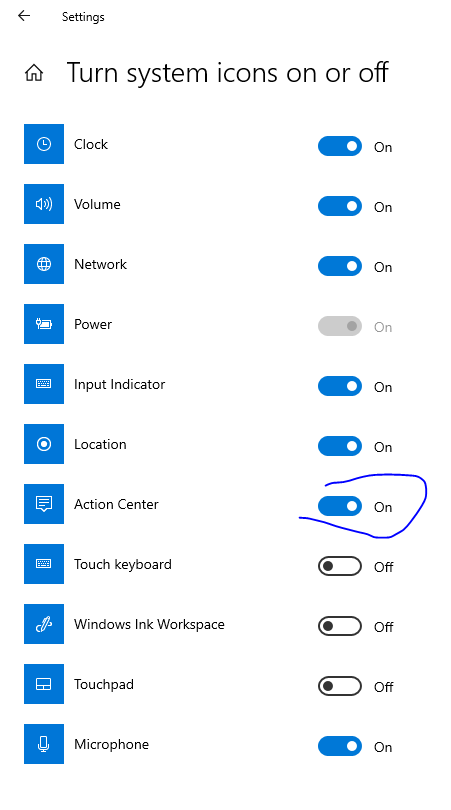The height and width of the screenshot is (810, 451).
Task: Click the Volume speaker icon tile
Action: point(44,204)
